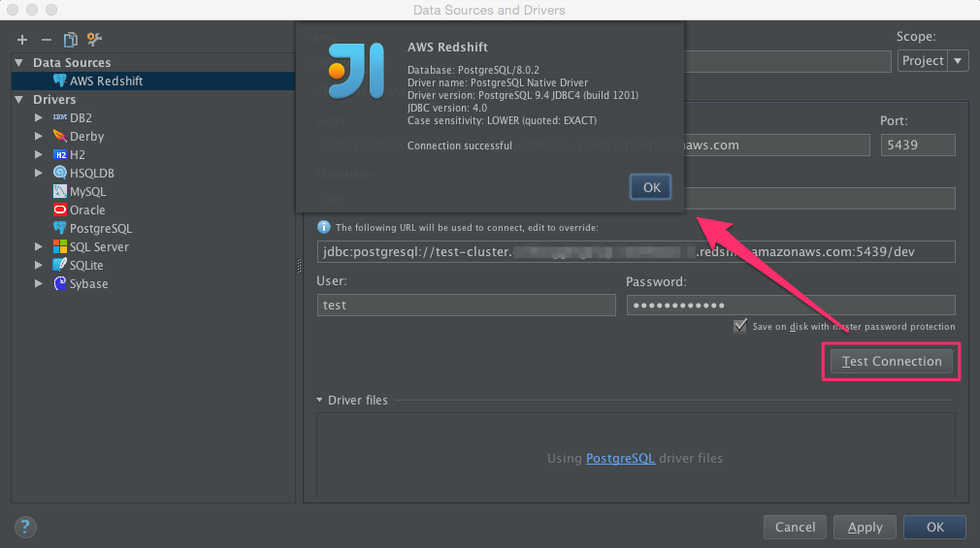Click the AWS Redshift elephant icon
Image resolution: width=980 pixels, height=548 pixels.
click(x=60, y=81)
